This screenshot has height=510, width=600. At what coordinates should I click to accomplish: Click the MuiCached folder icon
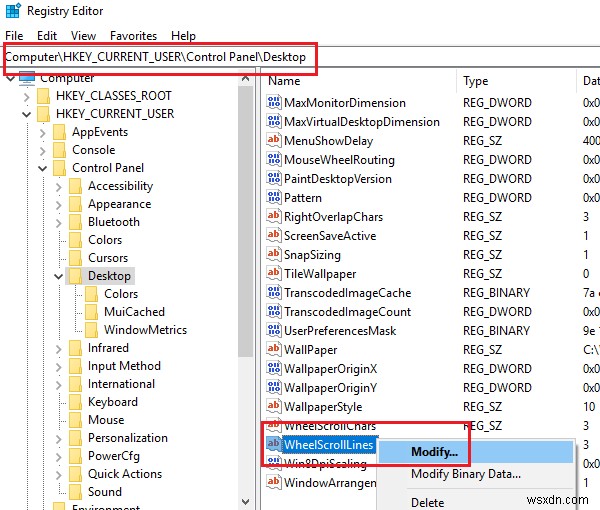[91, 312]
